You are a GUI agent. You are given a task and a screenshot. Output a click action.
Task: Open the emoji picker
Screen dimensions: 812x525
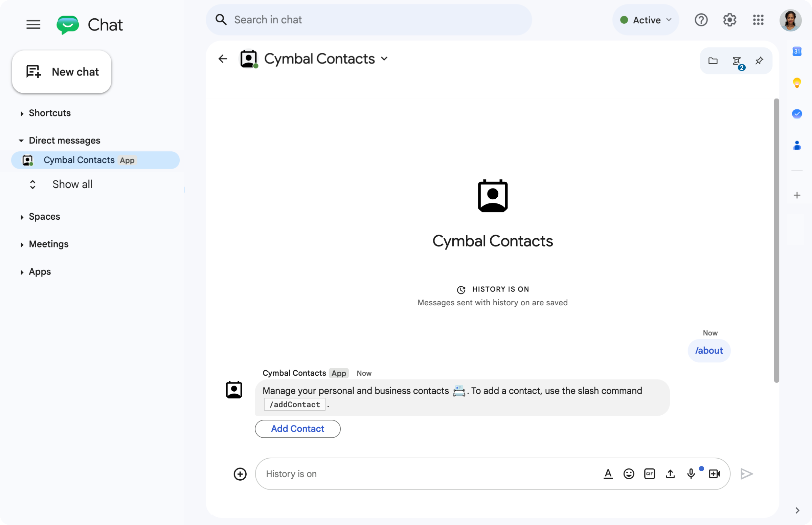(x=629, y=474)
